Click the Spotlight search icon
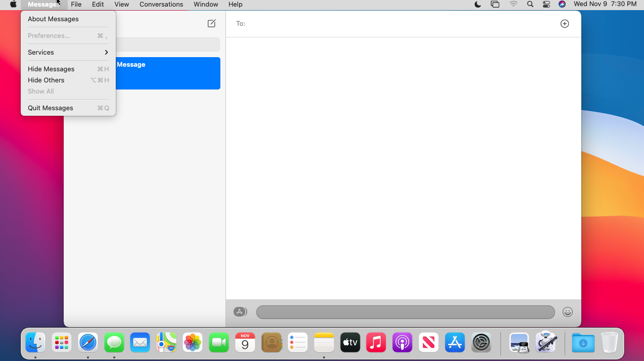 530,4
